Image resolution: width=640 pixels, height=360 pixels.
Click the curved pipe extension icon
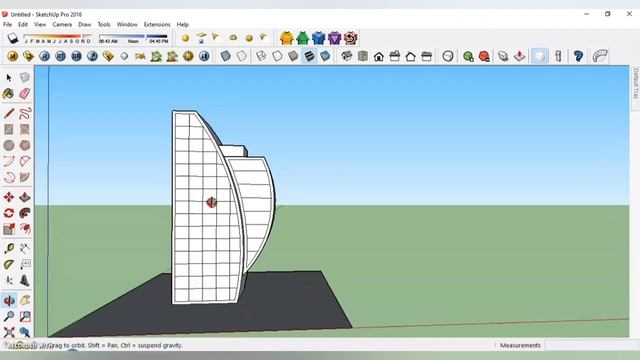(600, 56)
